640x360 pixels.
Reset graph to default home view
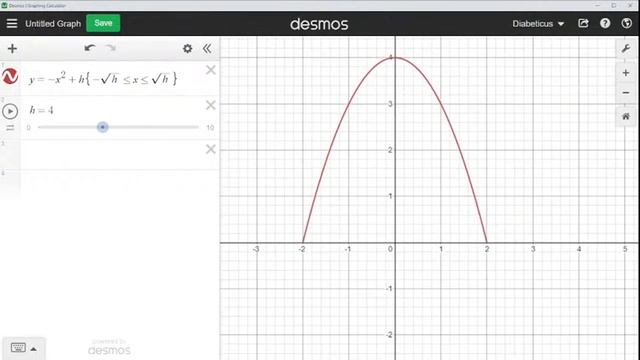coord(625,117)
